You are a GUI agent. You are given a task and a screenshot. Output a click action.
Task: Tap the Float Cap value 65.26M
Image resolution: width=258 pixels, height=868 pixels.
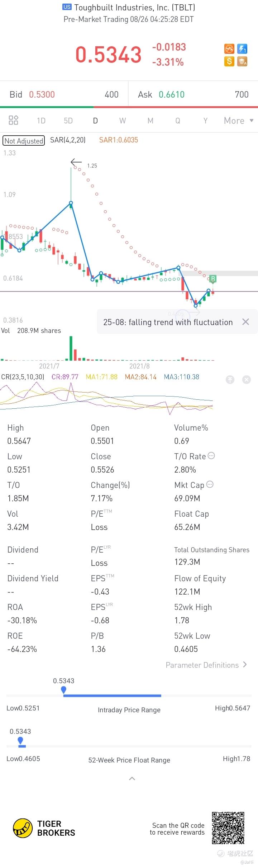(x=187, y=527)
